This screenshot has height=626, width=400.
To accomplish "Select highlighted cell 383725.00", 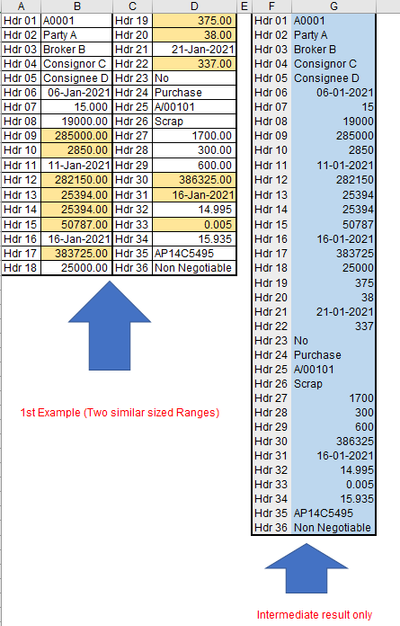I will point(77,254).
